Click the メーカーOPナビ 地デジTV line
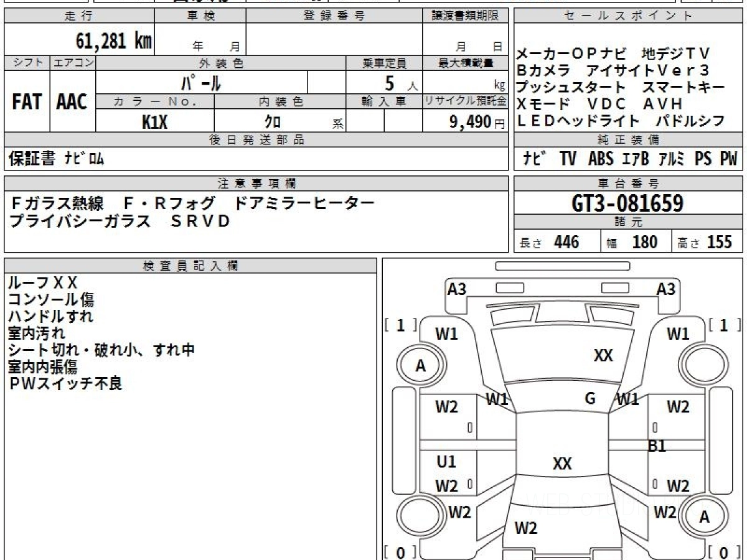Screen dimensions: 747x560 [613, 54]
